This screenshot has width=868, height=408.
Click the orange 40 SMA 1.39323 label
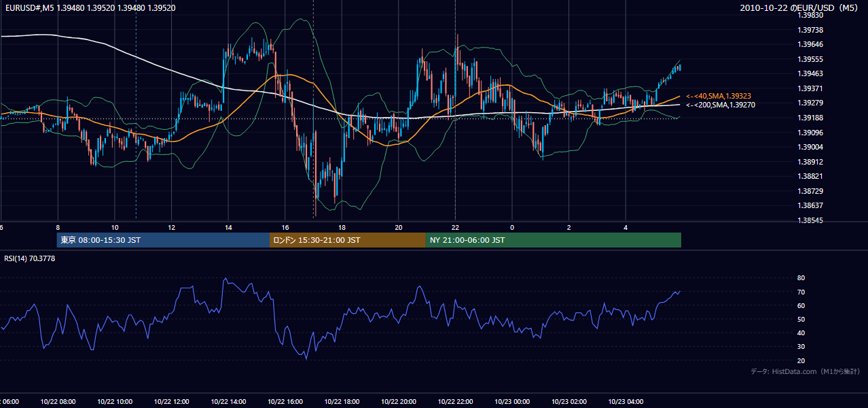click(x=720, y=97)
